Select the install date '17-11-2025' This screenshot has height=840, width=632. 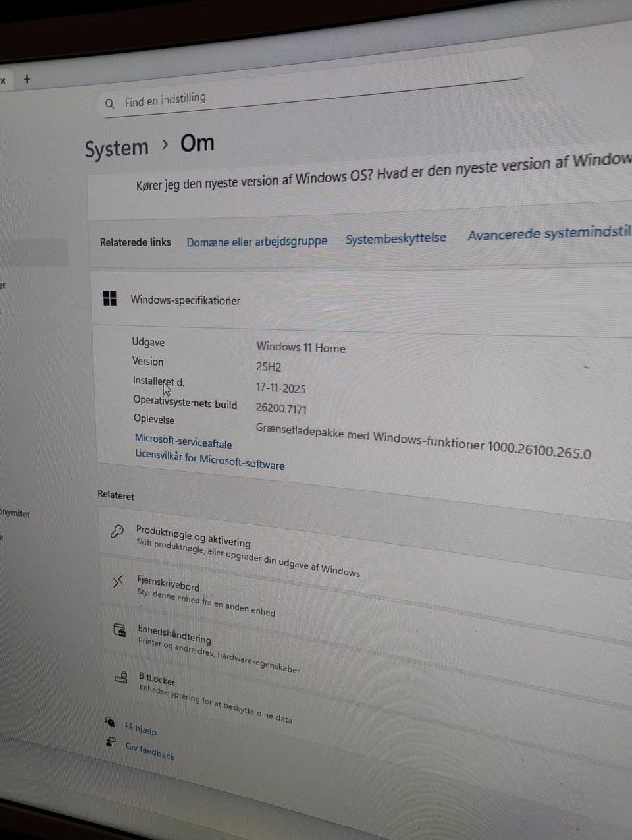(x=280, y=388)
